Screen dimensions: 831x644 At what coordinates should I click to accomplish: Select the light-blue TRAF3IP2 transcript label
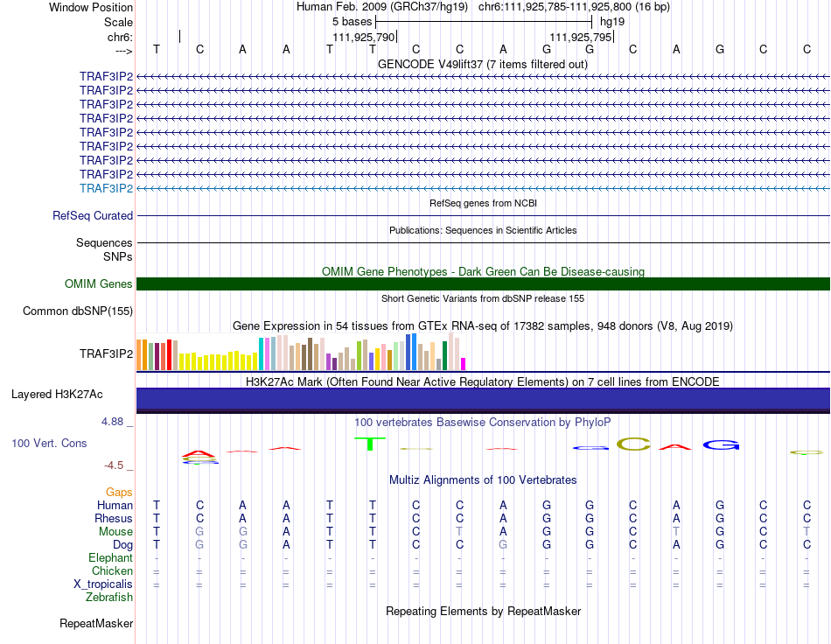coord(107,188)
